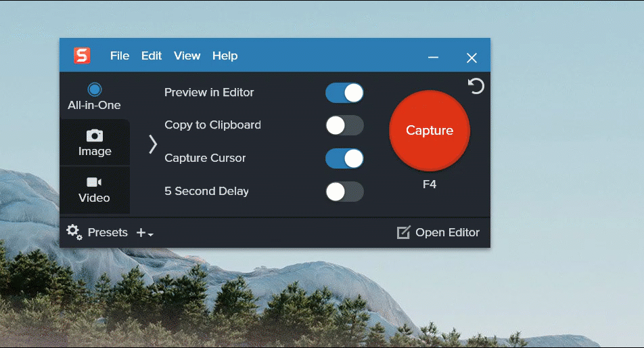The image size is (644, 348).
Task: Click the F4 hotkey label
Action: pyautogui.click(x=430, y=183)
